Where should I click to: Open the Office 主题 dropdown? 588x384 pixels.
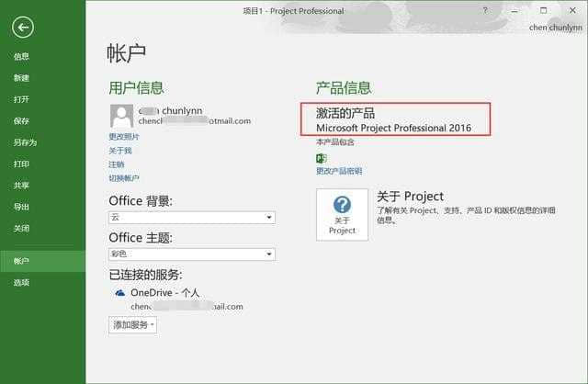coord(192,254)
